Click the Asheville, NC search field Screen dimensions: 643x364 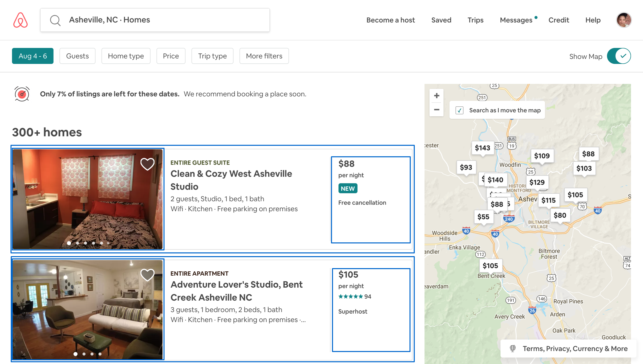tap(155, 20)
